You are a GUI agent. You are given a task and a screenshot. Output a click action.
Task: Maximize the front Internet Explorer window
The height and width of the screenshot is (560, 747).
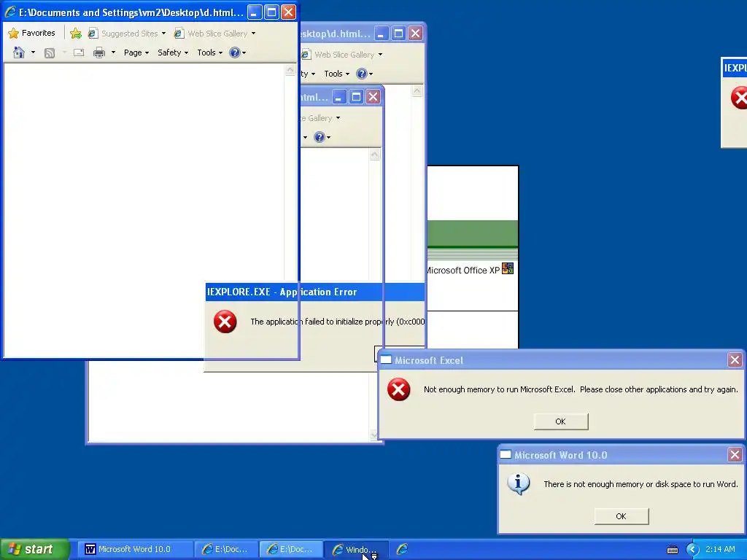click(x=271, y=12)
